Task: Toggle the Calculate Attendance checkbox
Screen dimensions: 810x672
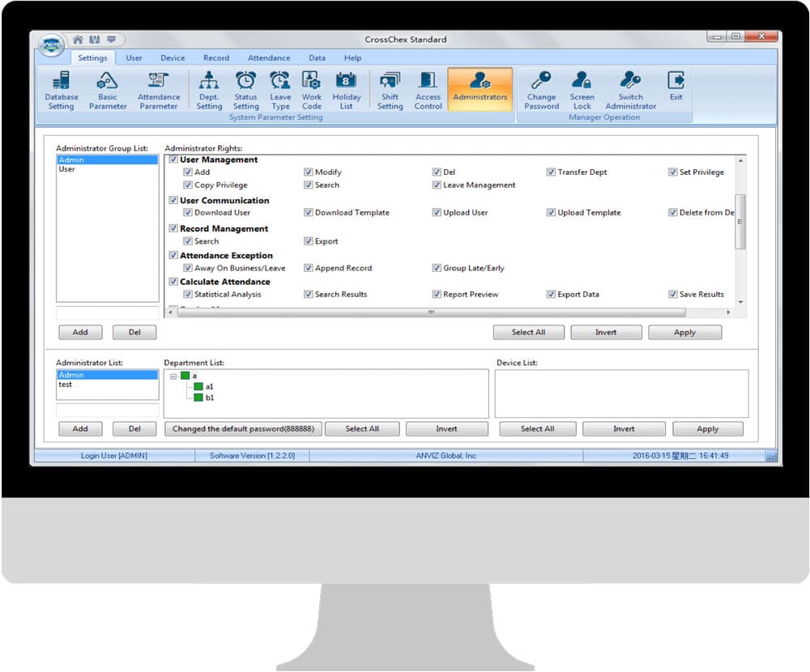Action: (x=173, y=282)
